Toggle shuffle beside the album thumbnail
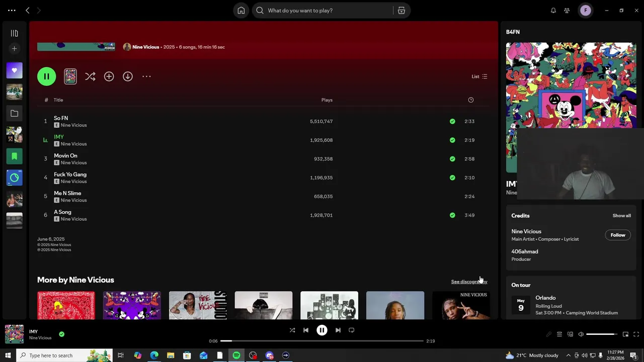 coord(90,76)
